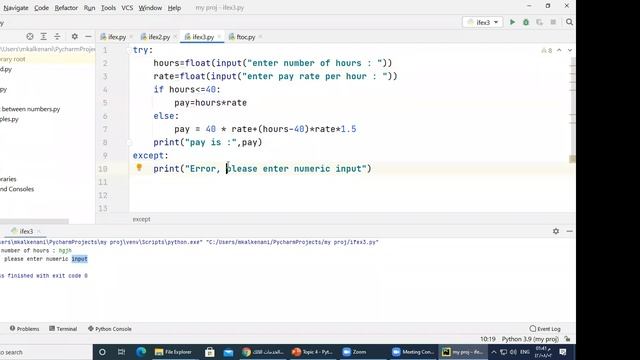The image size is (640, 360).
Task: Select 'Consoles' node in project tree
Action: 17,189
